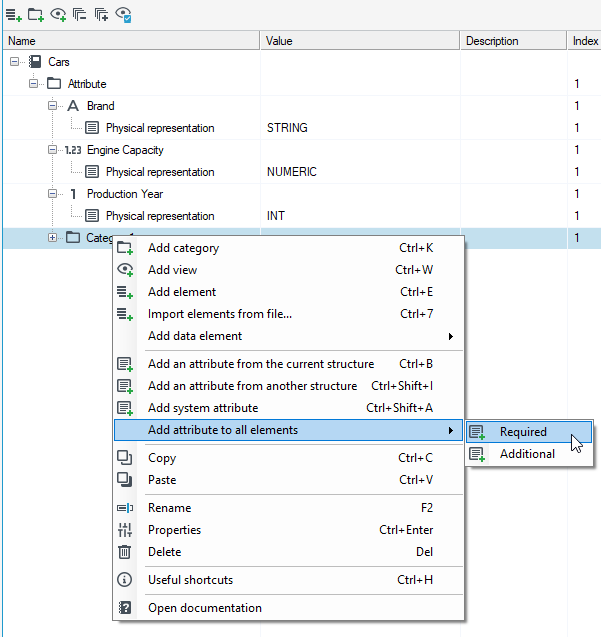Click Engine Capacity's Physical representation icon
Viewport: 601px width, 637px height.
pos(92,172)
